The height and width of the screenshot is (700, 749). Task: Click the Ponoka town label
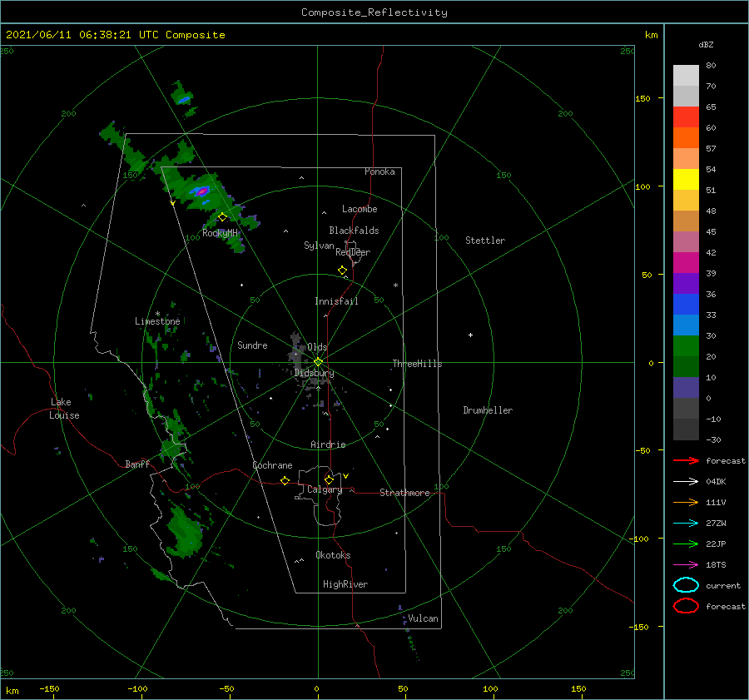click(379, 171)
